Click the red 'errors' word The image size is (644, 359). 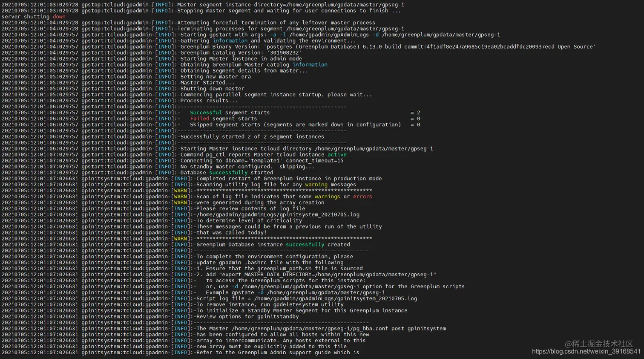pos(362,197)
